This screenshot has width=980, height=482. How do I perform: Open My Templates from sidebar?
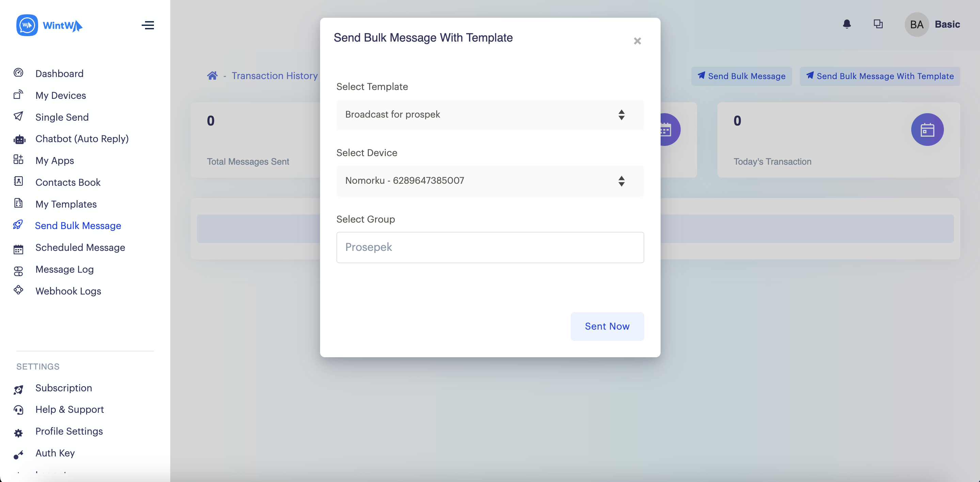coord(66,204)
